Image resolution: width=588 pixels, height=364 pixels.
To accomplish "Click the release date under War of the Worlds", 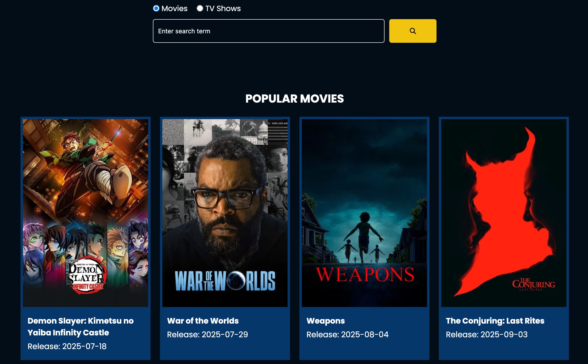I will (208, 334).
